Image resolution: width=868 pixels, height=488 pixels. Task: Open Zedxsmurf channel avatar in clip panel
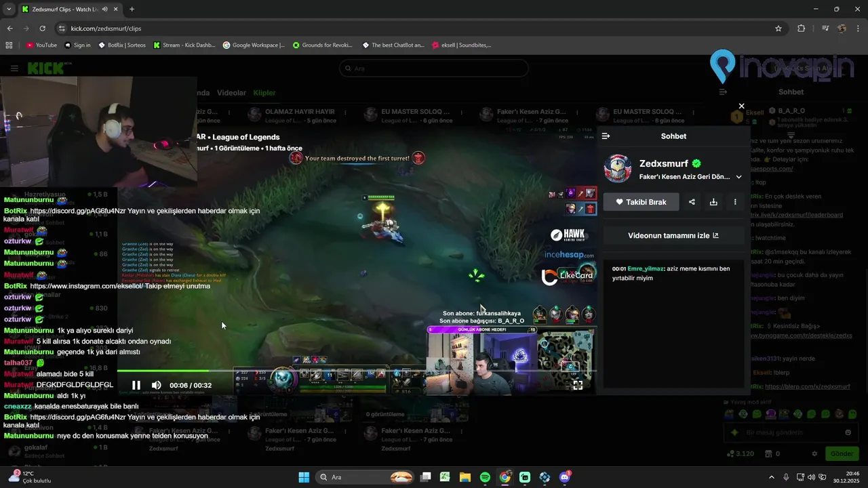(x=617, y=169)
